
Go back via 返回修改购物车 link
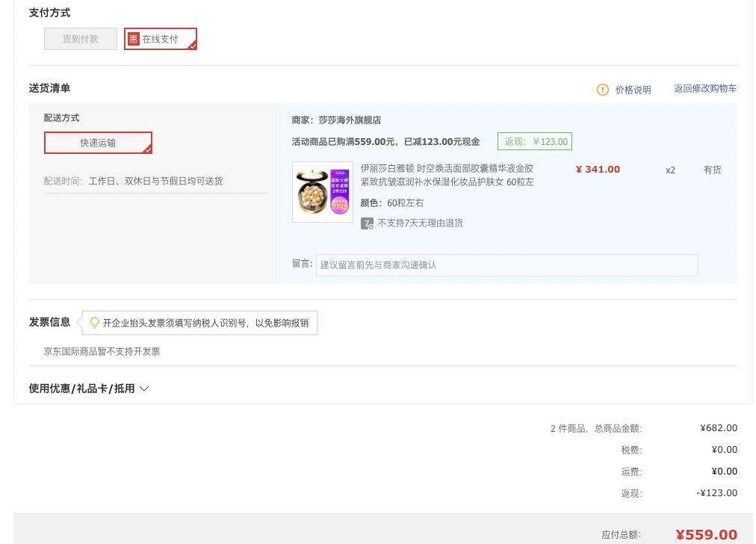click(705, 89)
